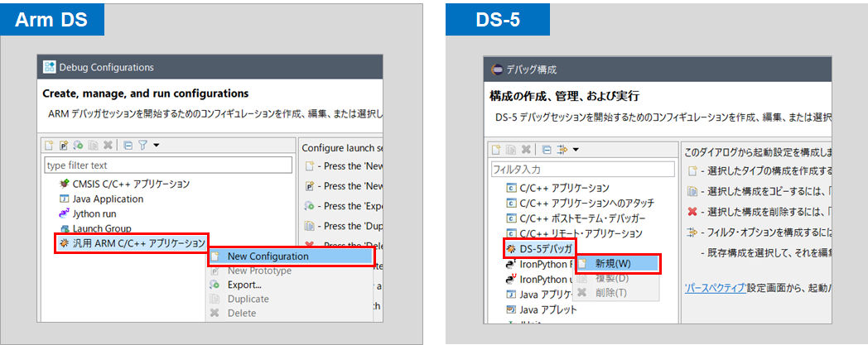Click the 'type filter text' search field
Viewport: 868px width, 345px height.
[x=167, y=165]
